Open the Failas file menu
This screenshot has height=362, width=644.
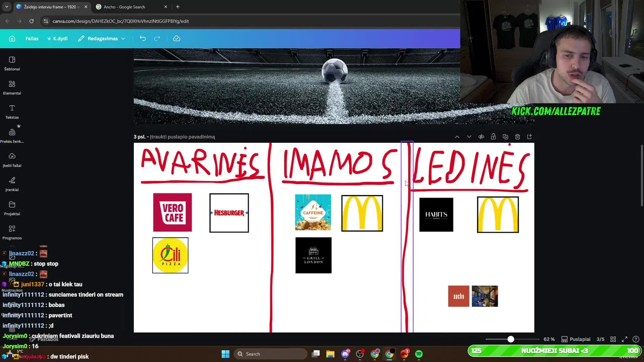tap(32, 38)
